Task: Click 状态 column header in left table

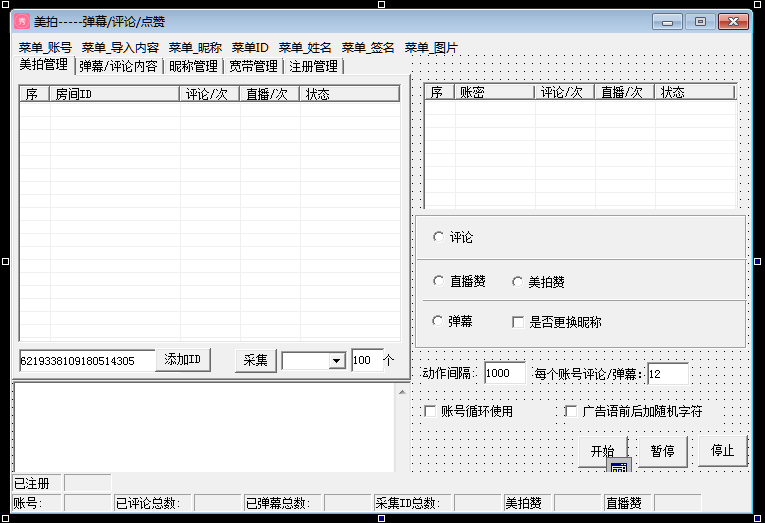Action: pyautogui.click(x=350, y=94)
